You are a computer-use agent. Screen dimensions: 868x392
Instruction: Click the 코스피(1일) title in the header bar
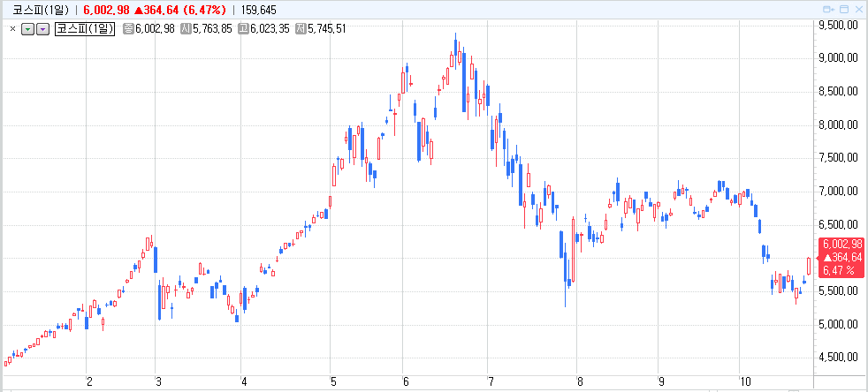click(x=41, y=10)
